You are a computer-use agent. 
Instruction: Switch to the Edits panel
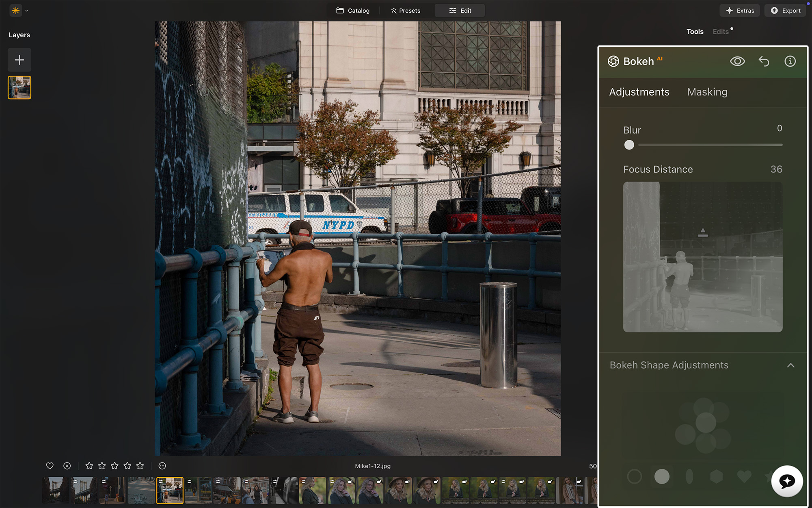point(720,31)
